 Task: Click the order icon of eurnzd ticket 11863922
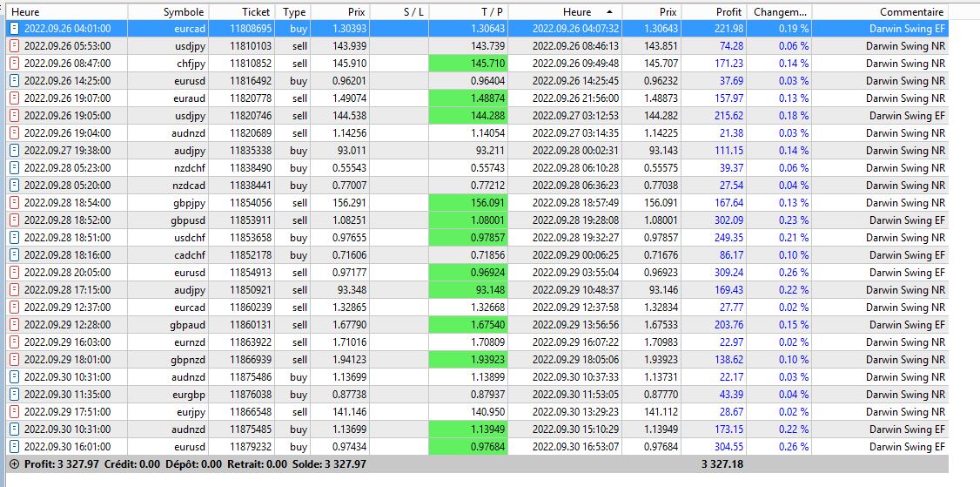(15, 342)
